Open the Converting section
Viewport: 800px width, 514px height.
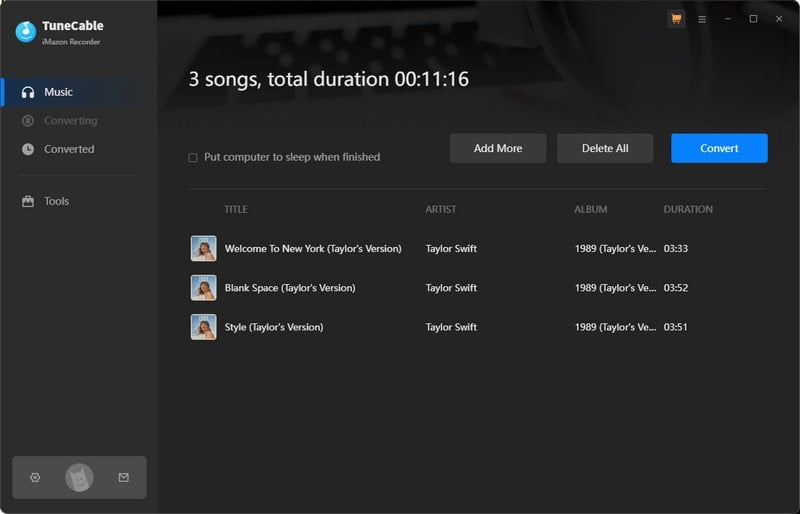pos(79,120)
